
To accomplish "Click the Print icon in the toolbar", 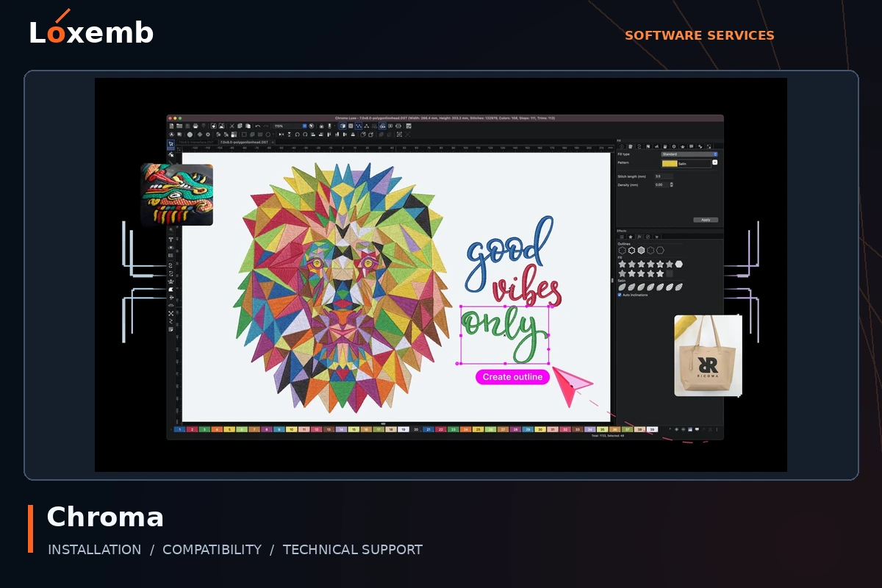I will 196,126.
